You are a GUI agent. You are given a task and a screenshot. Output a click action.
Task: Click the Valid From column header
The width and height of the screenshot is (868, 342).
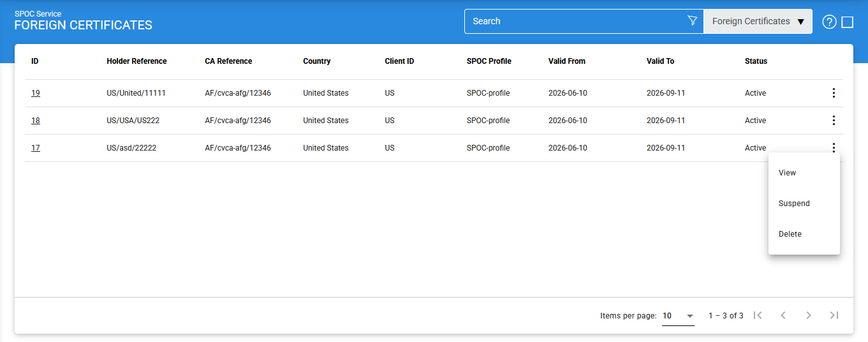(567, 61)
